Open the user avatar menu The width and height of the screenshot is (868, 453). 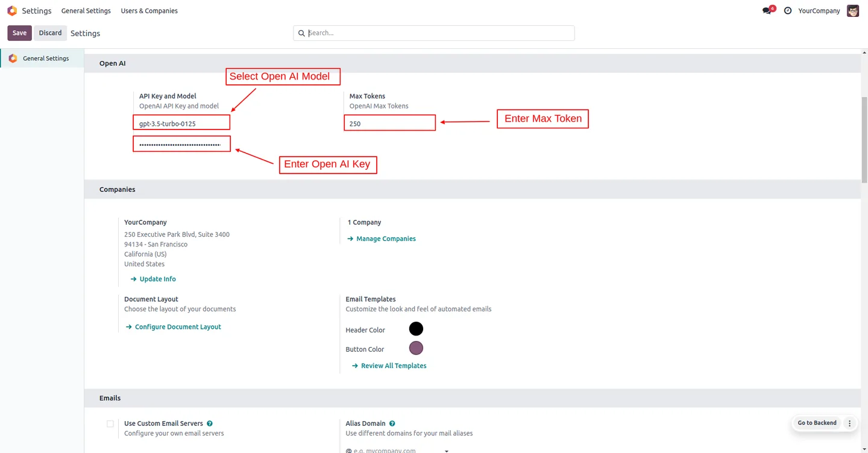click(x=852, y=11)
